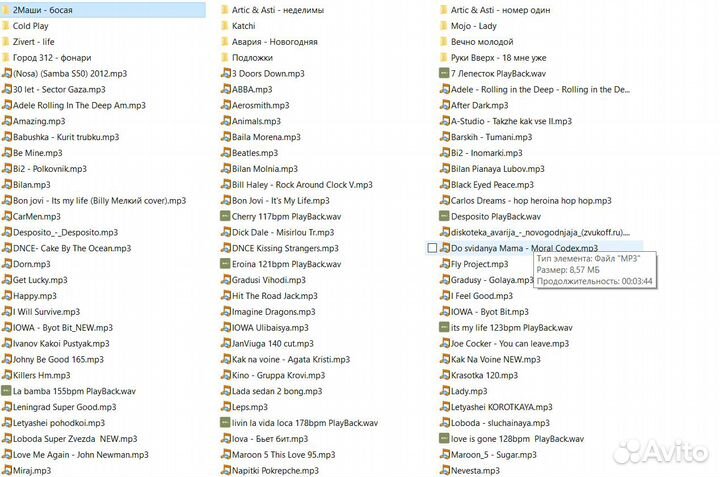Click the Eroina 121bpm PlayBack.wav file icon
This screenshot has width=720, height=477.
[225, 264]
